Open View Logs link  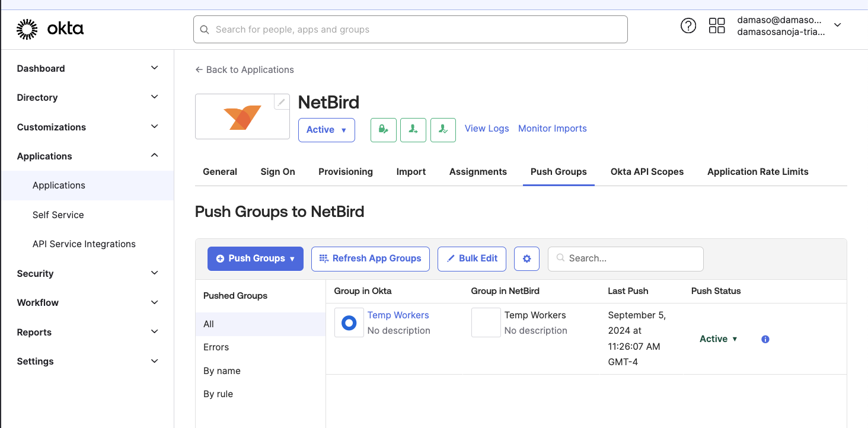click(486, 128)
